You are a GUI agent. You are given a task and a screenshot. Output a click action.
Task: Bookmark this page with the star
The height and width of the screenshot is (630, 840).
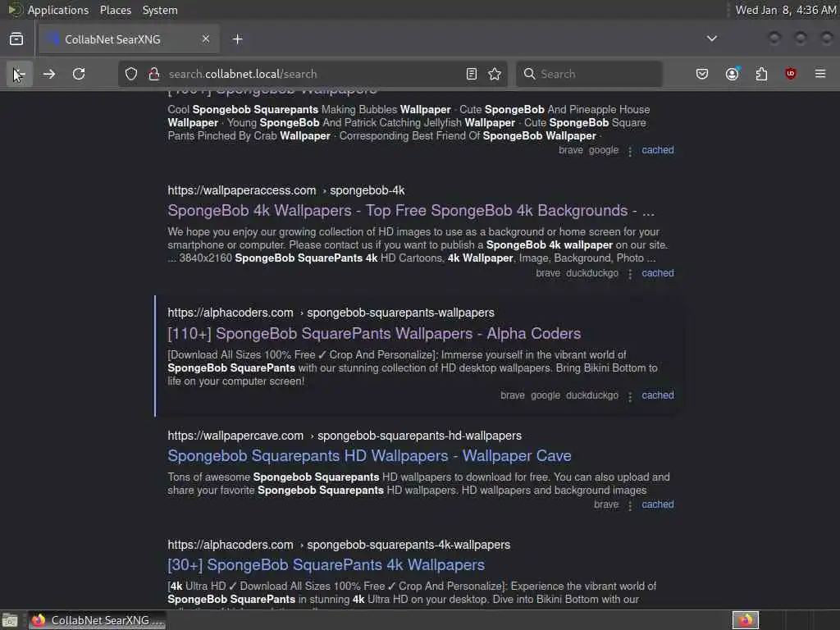(495, 74)
